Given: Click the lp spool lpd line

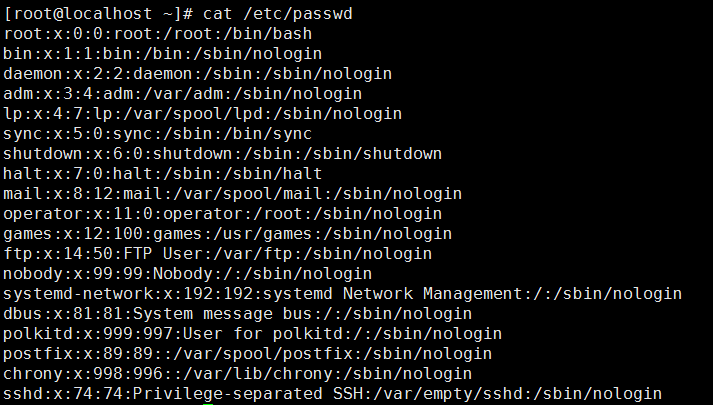Looking at the screenshot, I should pyautogui.click(x=203, y=114).
